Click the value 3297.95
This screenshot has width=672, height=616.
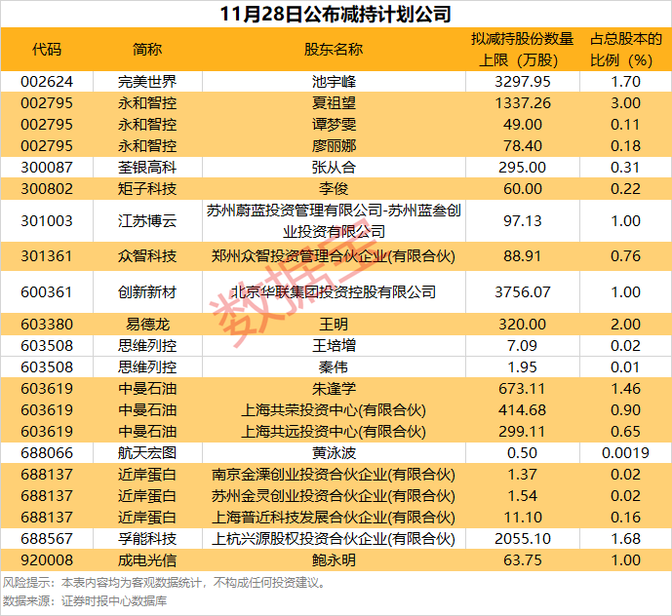[x=522, y=82]
